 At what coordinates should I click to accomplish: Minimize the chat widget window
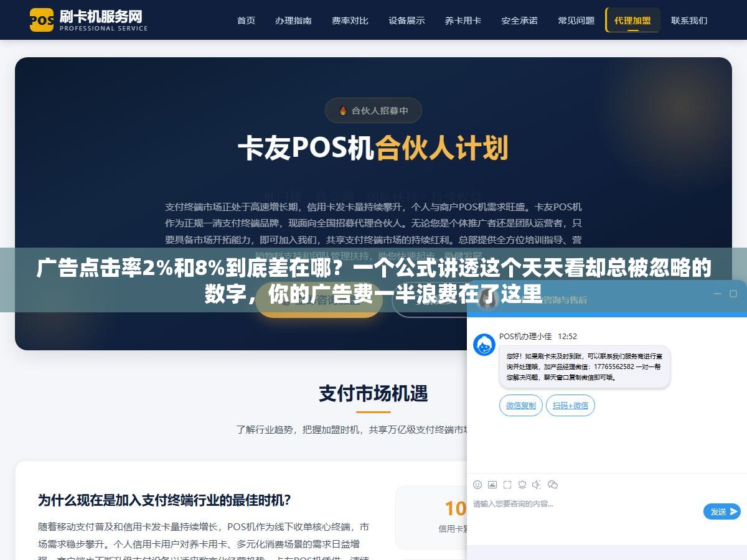tap(717, 294)
